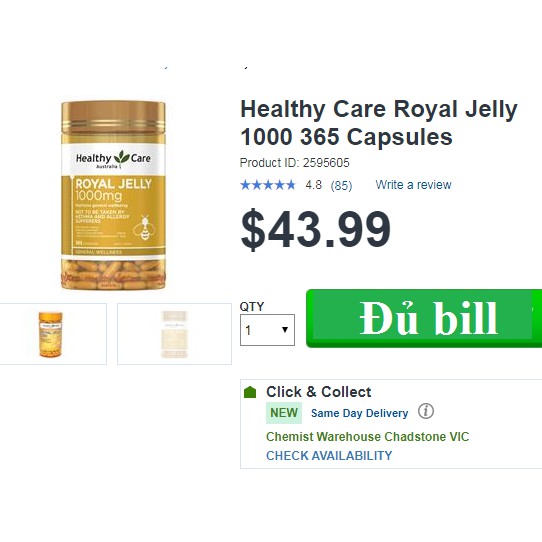Open the QTY quantity dropdown
542x542 pixels.
[267, 330]
